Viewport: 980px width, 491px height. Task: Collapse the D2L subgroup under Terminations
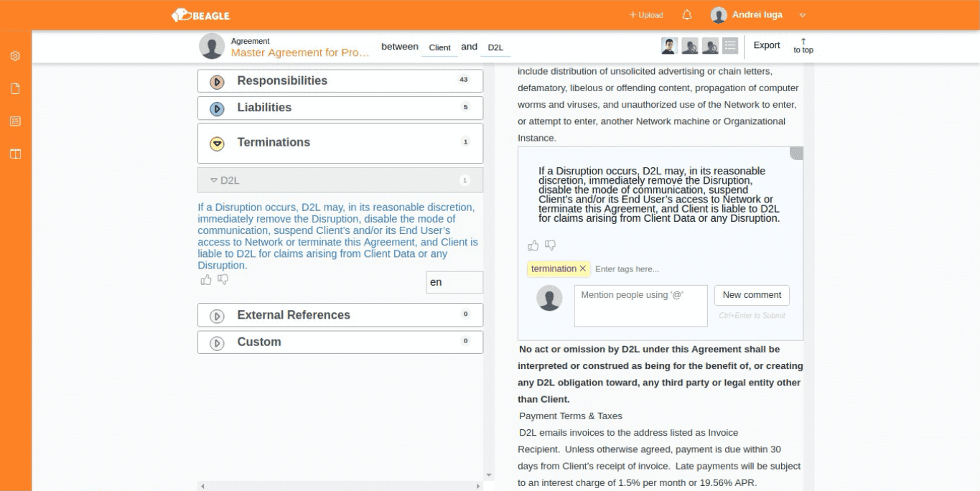[x=214, y=180]
